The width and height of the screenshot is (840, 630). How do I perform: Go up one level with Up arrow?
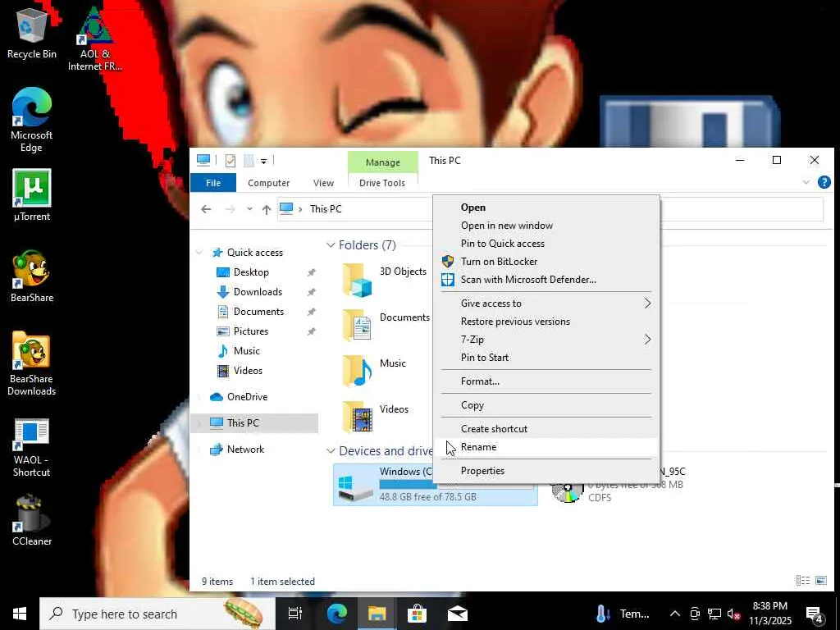coord(267,209)
